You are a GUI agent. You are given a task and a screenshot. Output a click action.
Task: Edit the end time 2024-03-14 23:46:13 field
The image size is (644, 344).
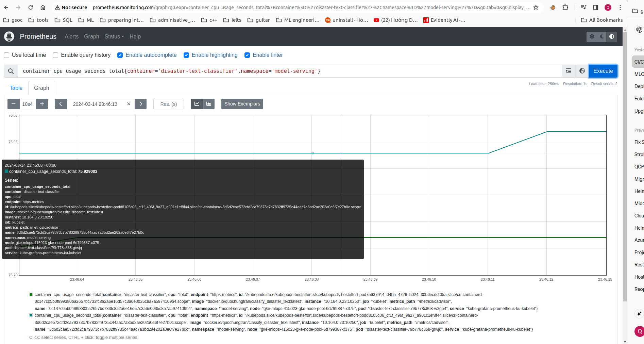click(95, 104)
